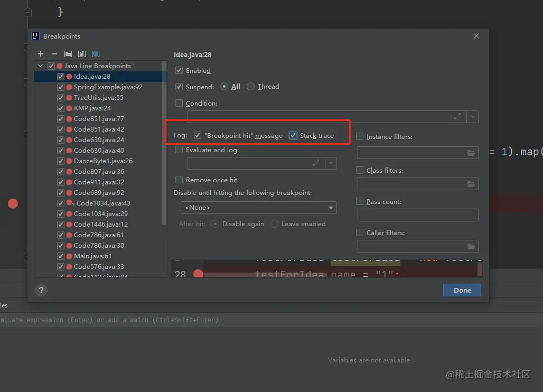Enable Caller filters checkbox
Viewport: 543px width, 392px height.
coord(360,232)
